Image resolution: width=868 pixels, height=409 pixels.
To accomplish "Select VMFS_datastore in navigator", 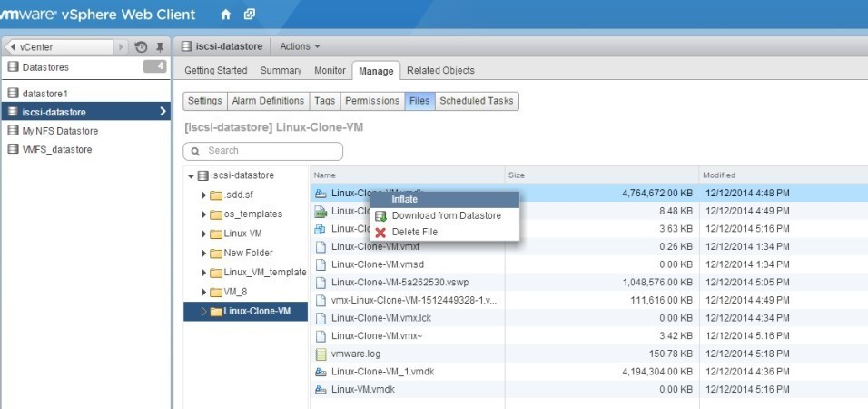I will pyautogui.click(x=86, y=150).
